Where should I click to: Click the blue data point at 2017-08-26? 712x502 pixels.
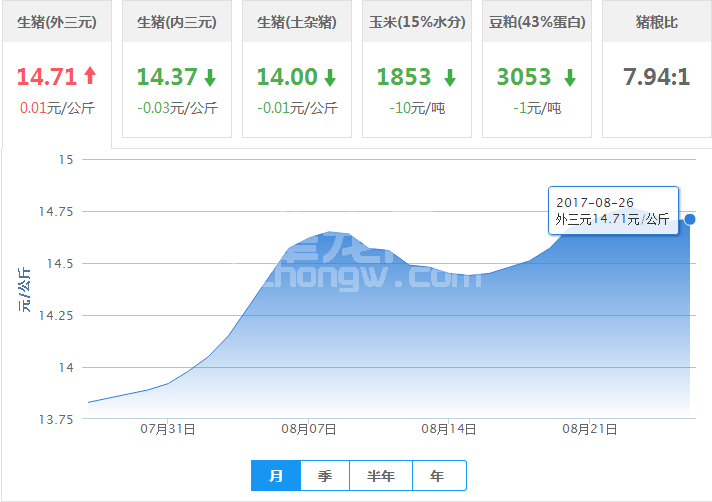(690, 220)
